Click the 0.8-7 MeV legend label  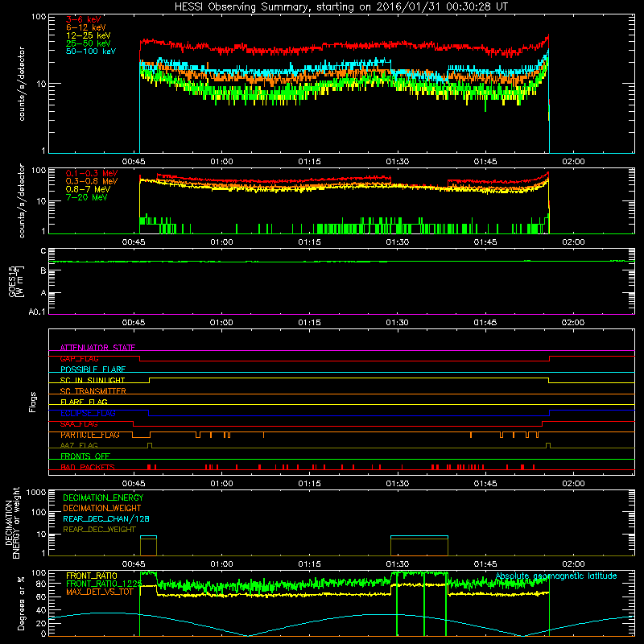pos(88,189)
